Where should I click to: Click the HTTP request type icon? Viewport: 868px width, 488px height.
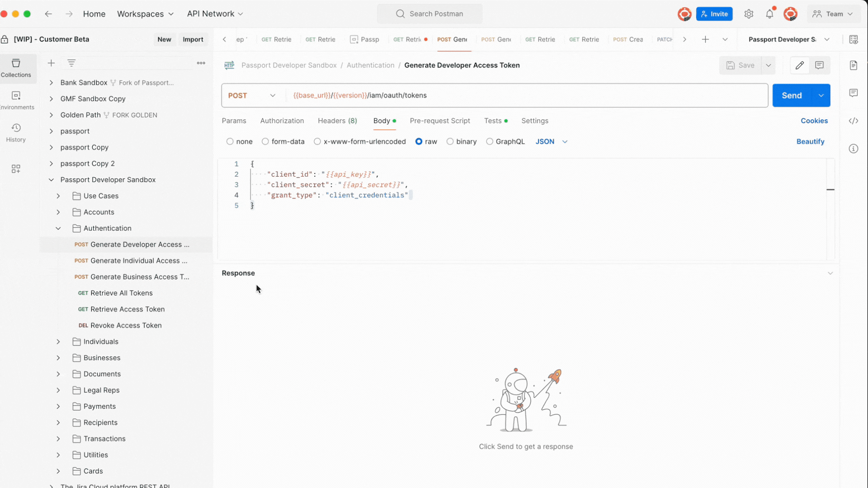(x=229, y=65)
